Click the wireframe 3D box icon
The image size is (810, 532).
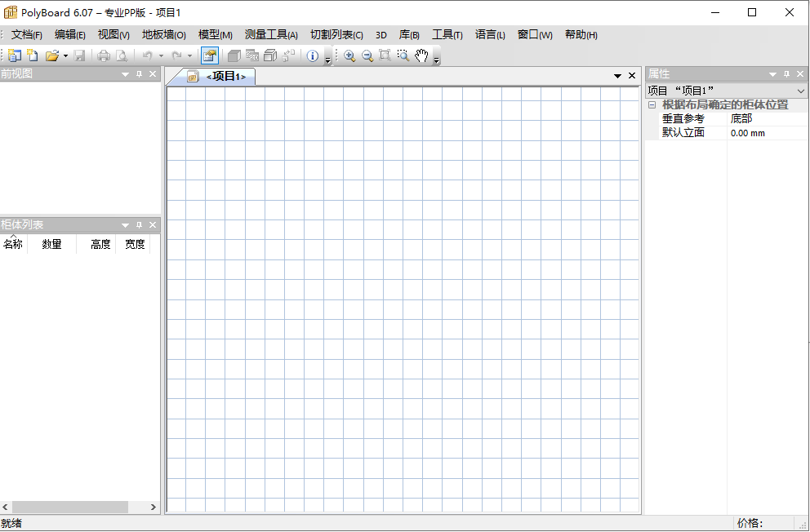(270, 55)
